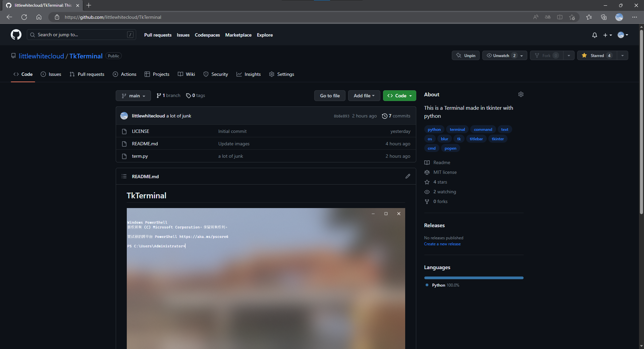Create a new release
Screen dimensions: 644x349
[x=442, y=244]
